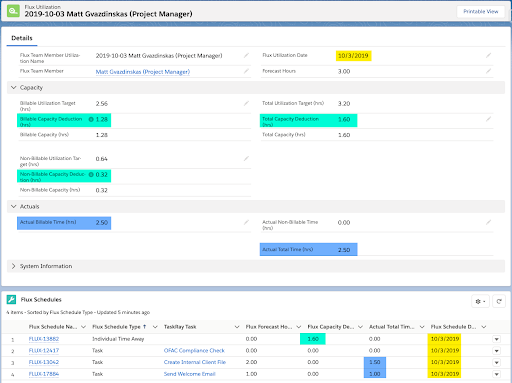Image resolution: width=512 pixels, height=383 pixels.
Task: Click highlighted 10/3/2019 utilization date value
Action: point(353,56)
